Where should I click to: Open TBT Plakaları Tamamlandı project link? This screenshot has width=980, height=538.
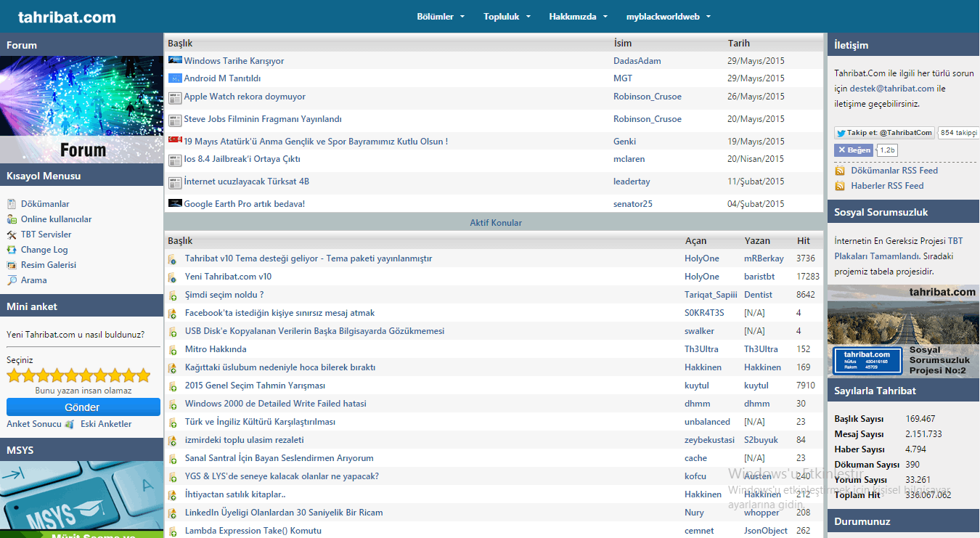899,248
